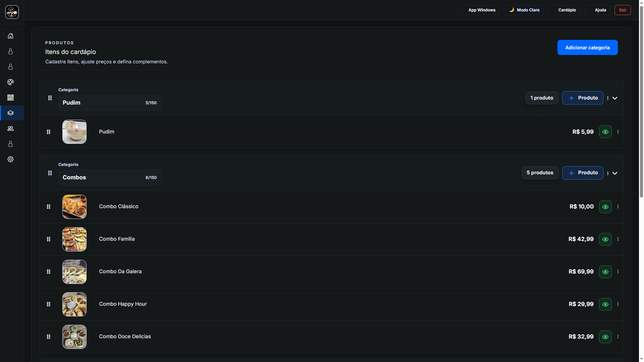
Task: Open the QR code icon in sidebar
Action: click(10, 98)
